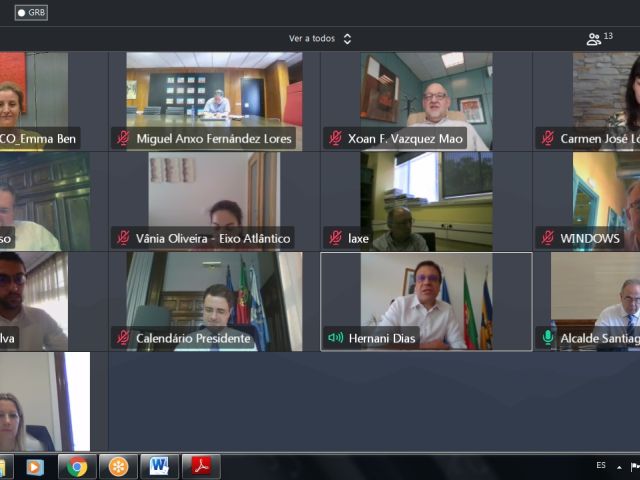This screenshot has width=640, height=480.
Task: Show hidden system tray icons
Action: (x=620, y=467)
